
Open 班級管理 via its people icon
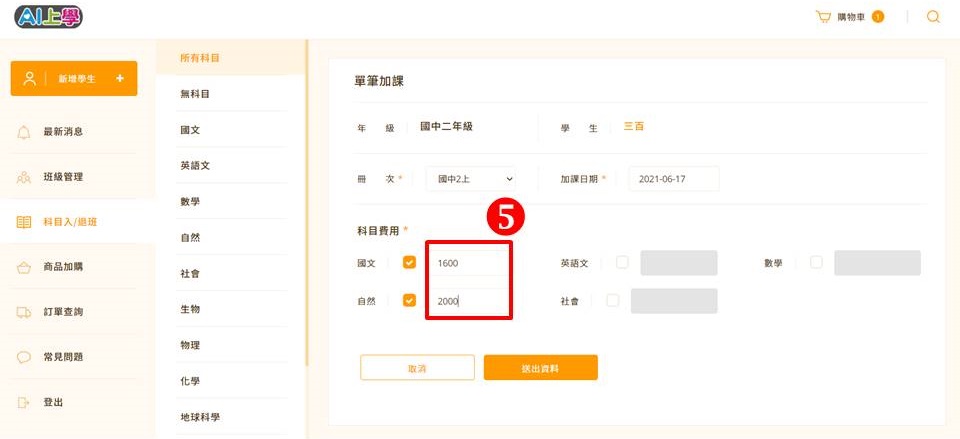[x=23, y=178]
